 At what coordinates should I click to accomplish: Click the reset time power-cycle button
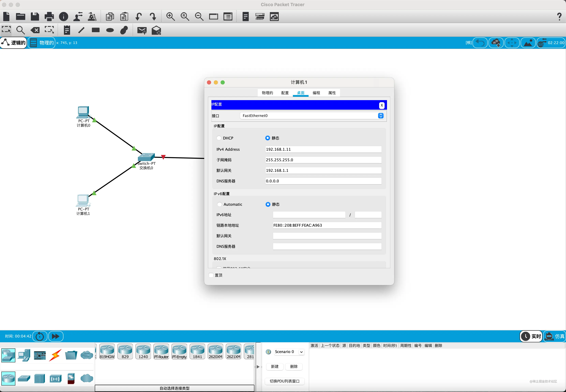point(40,336)
